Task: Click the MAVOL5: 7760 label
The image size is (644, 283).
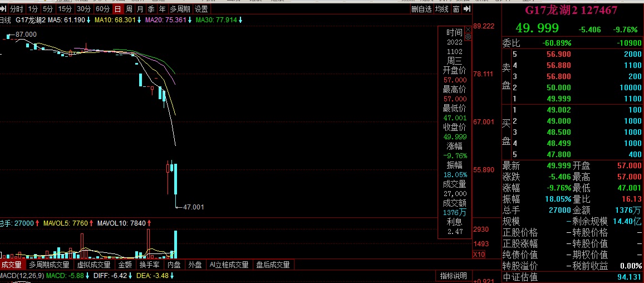Action: coord(65,223)
